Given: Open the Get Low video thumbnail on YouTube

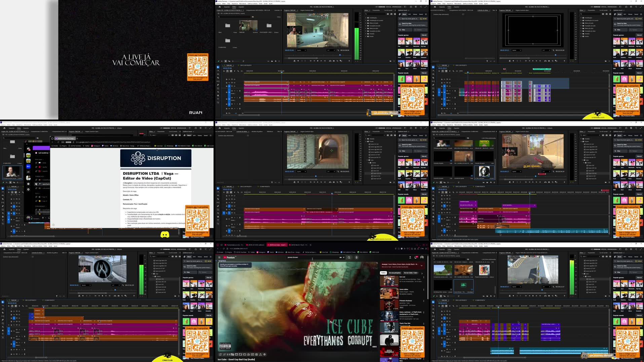Looking at the screenshot, I should coord(389,281).
